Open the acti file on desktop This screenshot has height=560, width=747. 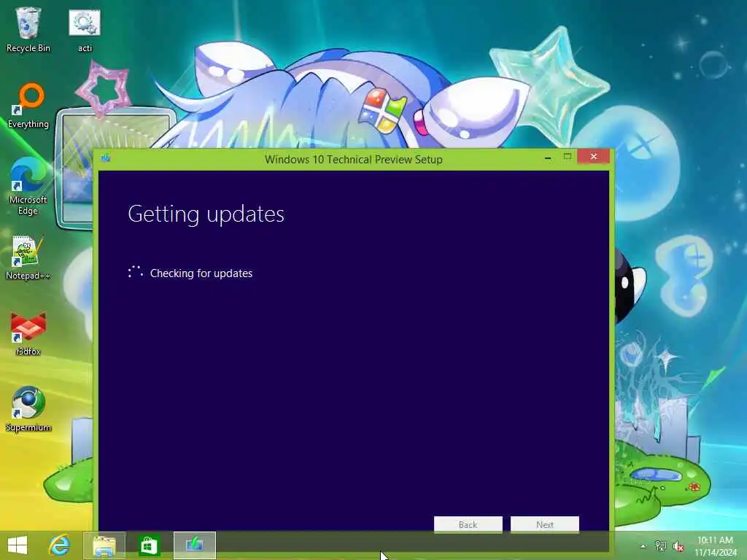tap(85, 28)
